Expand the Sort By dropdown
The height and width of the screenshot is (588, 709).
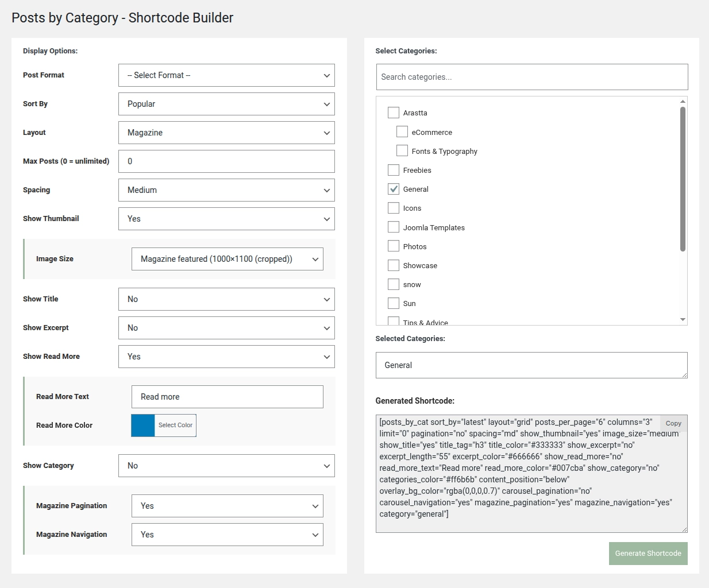pyautogui.click(x=226, y=104)
